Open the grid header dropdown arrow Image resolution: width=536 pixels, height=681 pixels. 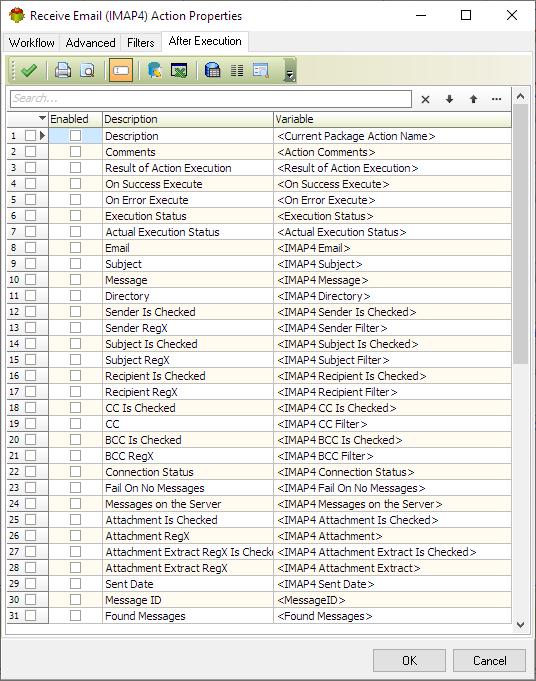click(x=42, y=118)
